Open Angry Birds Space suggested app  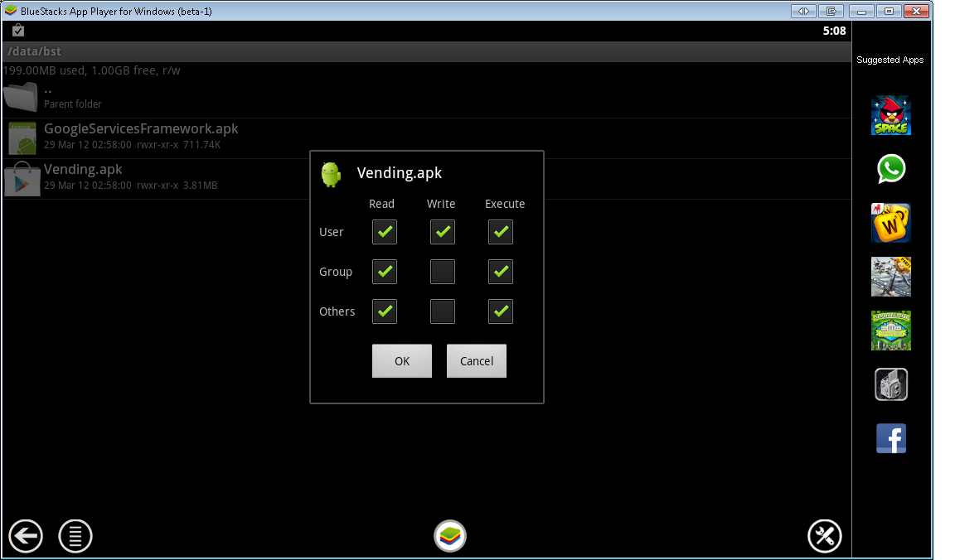pyautogui.click(x=890, y=115)
